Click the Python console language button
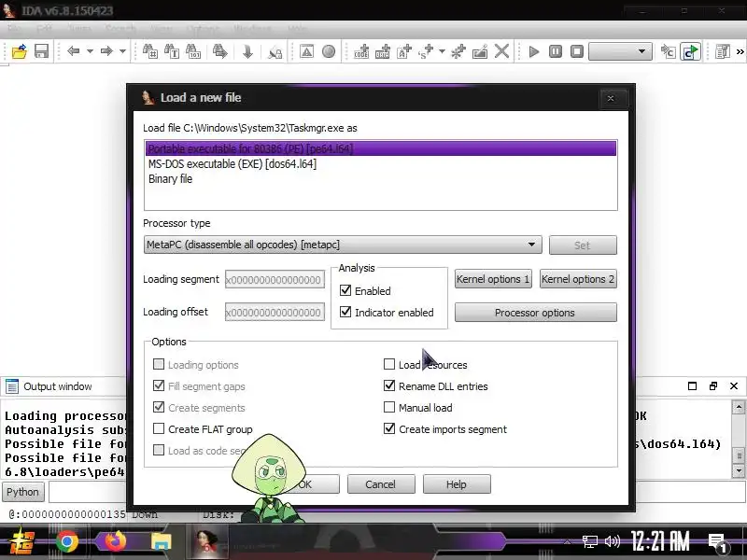This screenshot has height=560, width=747. point(22,492)
